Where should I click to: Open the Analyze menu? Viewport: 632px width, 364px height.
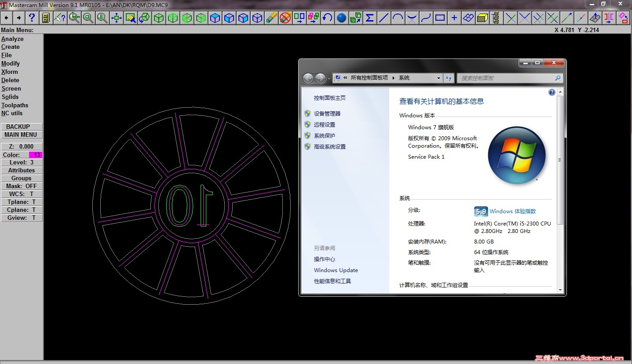(12, 39)
